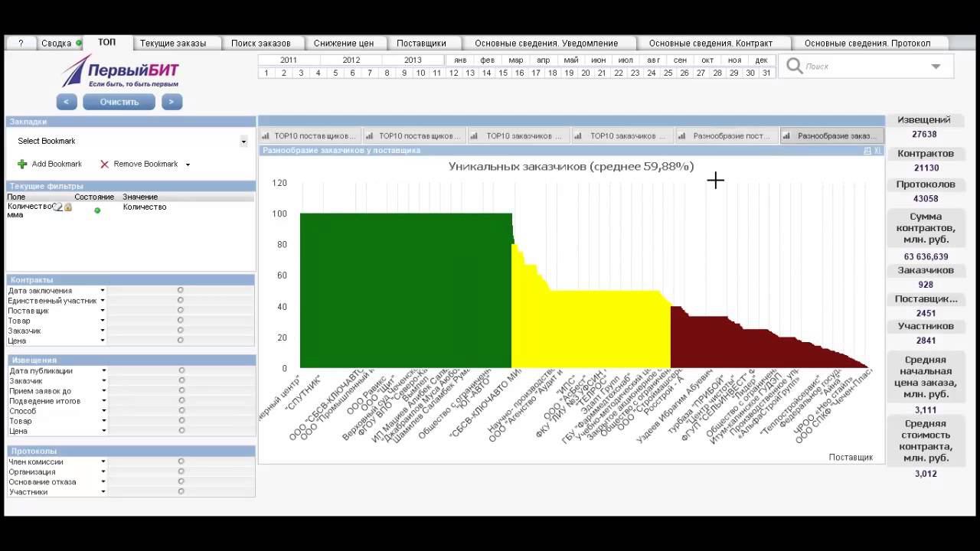Expand Способ dropdown arrow
Screen dimensions: 980x551
click(x=104, y=411)
